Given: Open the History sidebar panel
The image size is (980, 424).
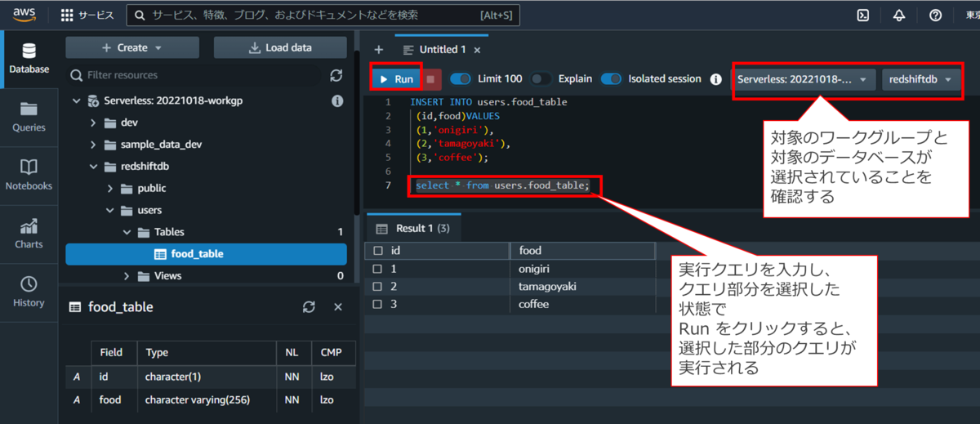Looking at the screenshot, I should 29,292.
